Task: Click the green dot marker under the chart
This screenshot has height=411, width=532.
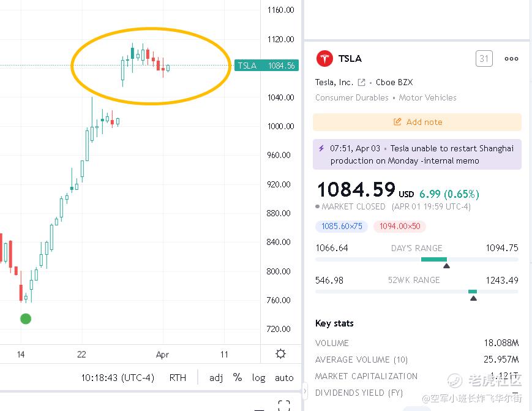Action: [26, 319]
